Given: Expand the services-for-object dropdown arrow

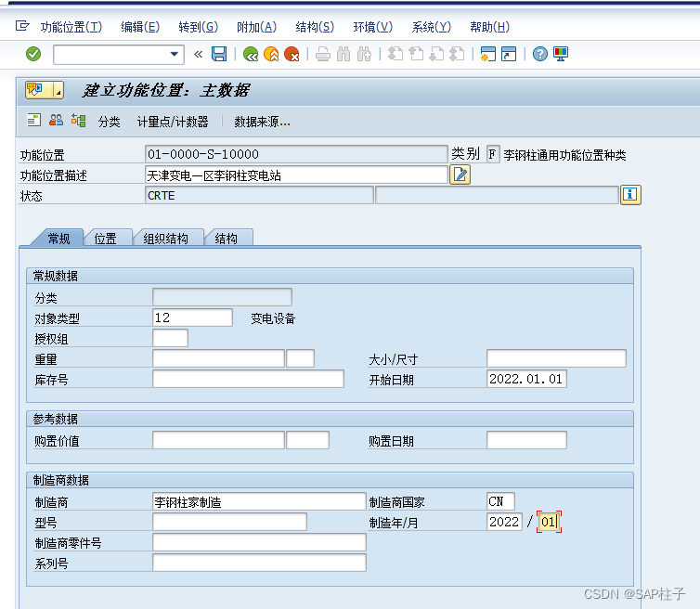Looking at the screenshot, I should pos(58,90).
